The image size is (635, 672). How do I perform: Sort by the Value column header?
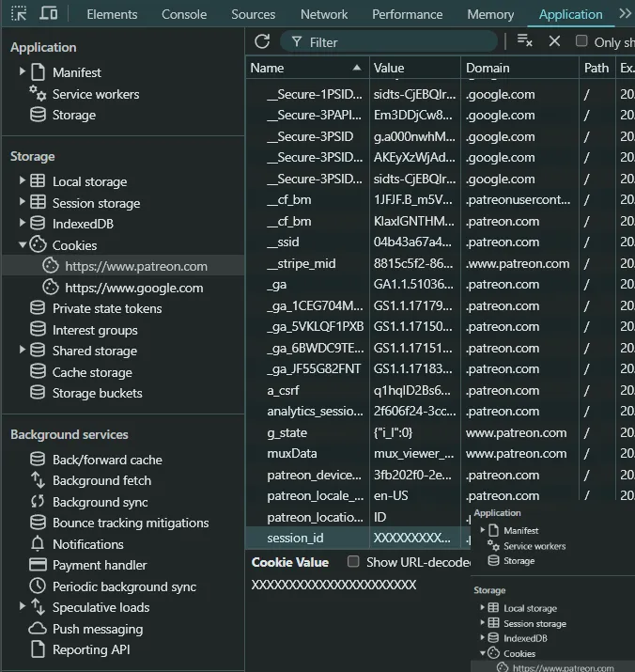[x=415, y=68]
